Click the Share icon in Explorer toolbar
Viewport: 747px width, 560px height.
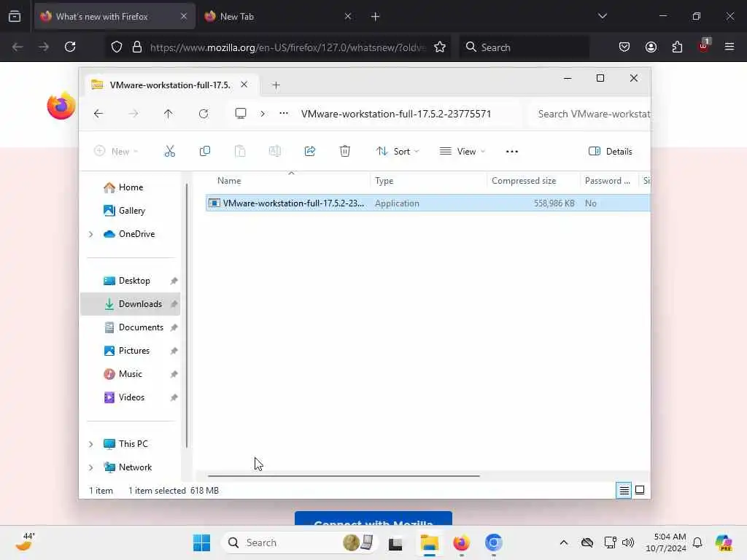tap(309, 152)
